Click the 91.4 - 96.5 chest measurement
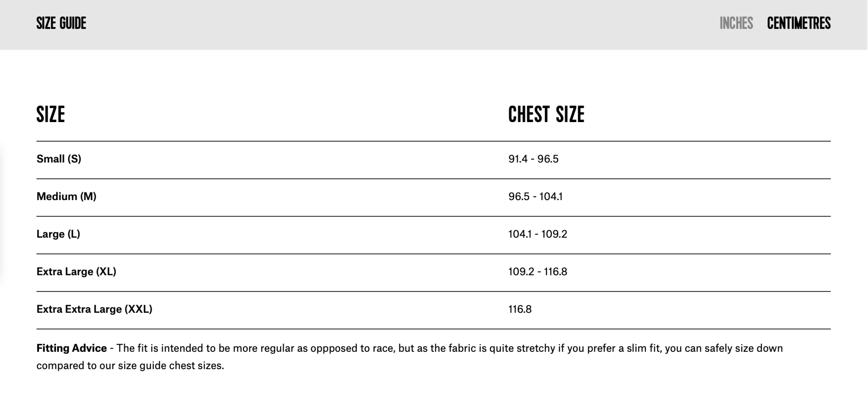 (533, 159)
